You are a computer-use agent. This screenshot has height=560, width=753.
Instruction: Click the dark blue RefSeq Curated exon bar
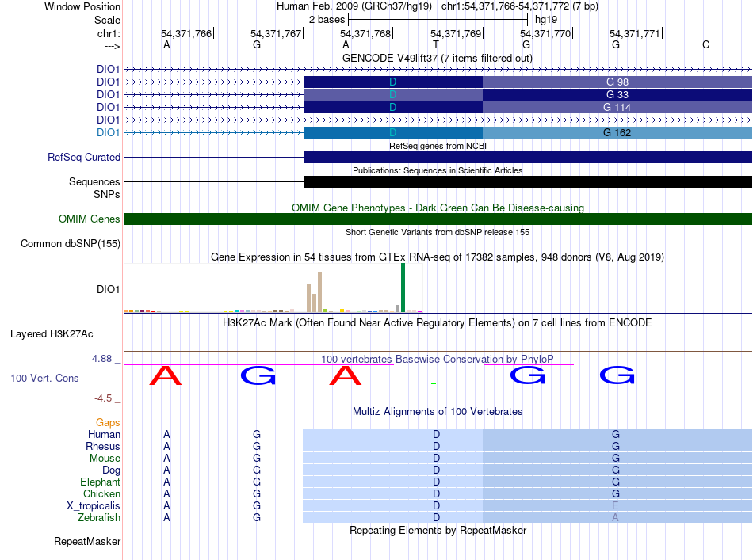tap(528, 158)
